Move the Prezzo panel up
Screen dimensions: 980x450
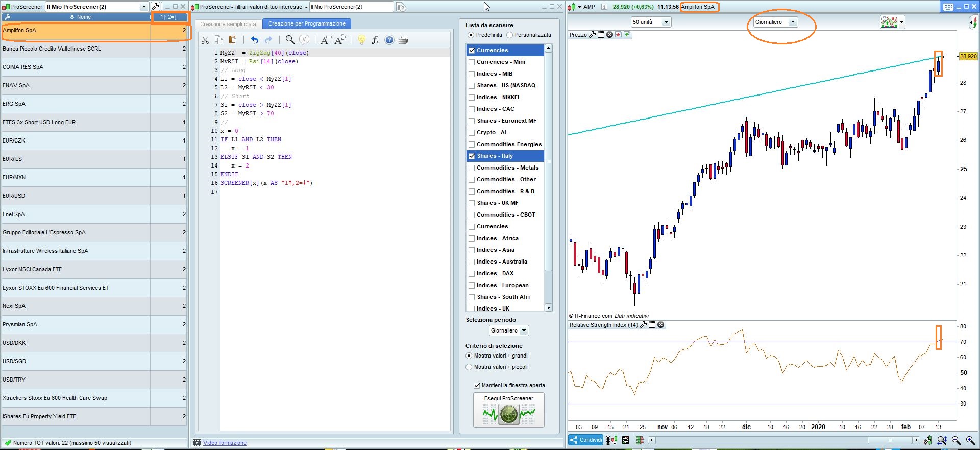tap(627, 35)
